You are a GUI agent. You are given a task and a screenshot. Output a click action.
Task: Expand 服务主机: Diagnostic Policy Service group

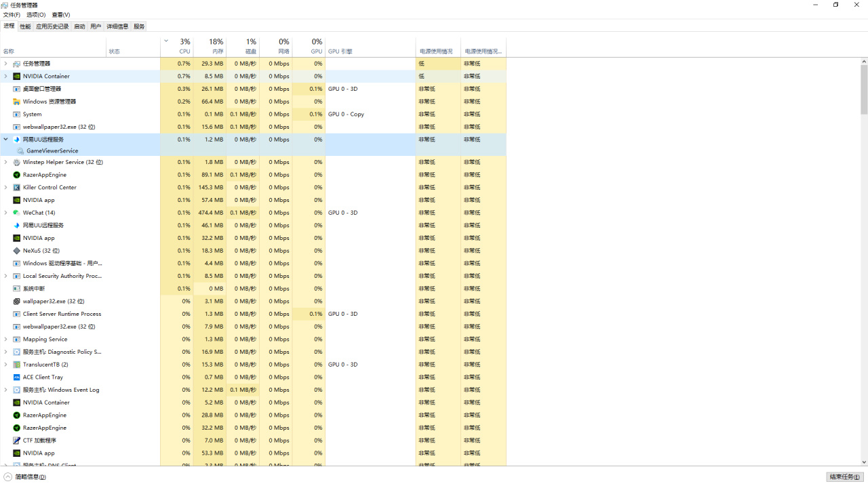[5, 352]
